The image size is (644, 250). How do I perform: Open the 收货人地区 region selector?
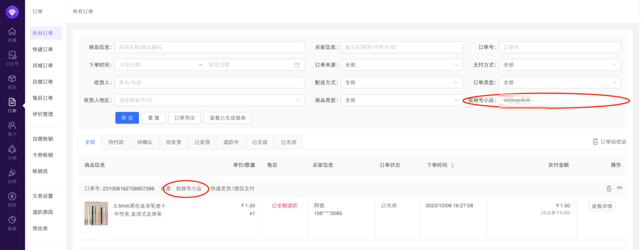pyautogui.click(x=209, y=100)
